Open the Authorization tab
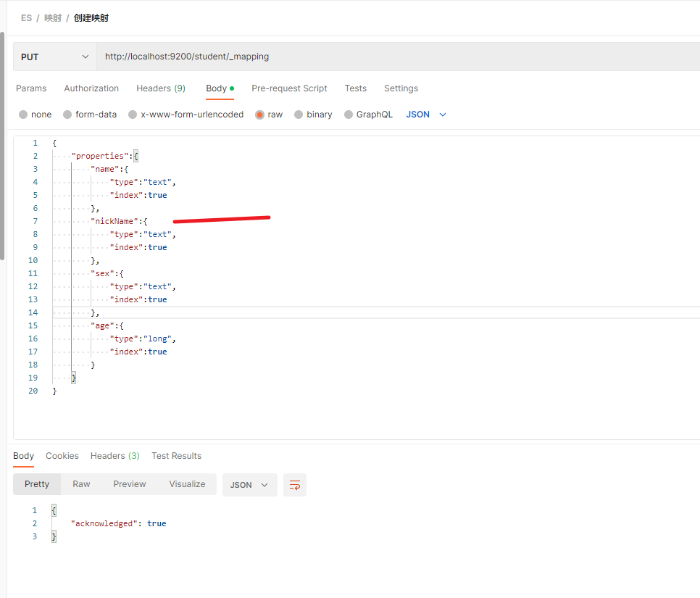The height and width of the screenshot is (598, 700). coord(91,88)
